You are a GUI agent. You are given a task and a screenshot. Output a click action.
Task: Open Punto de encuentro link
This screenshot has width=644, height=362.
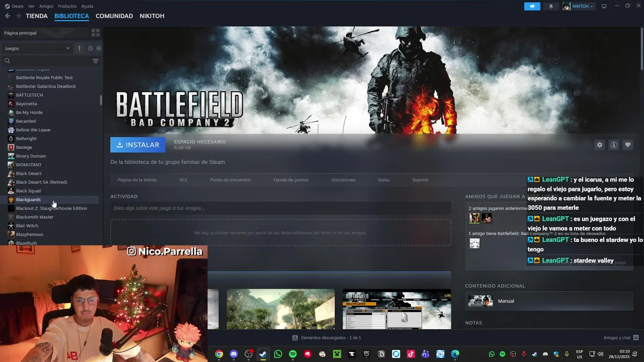pyautogui.click(x=230, y=179)
